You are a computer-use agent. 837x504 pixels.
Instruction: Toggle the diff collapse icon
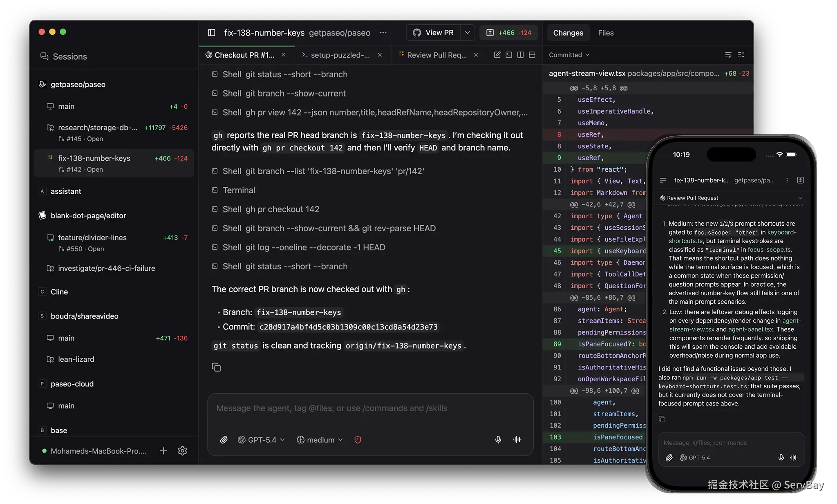741,55
